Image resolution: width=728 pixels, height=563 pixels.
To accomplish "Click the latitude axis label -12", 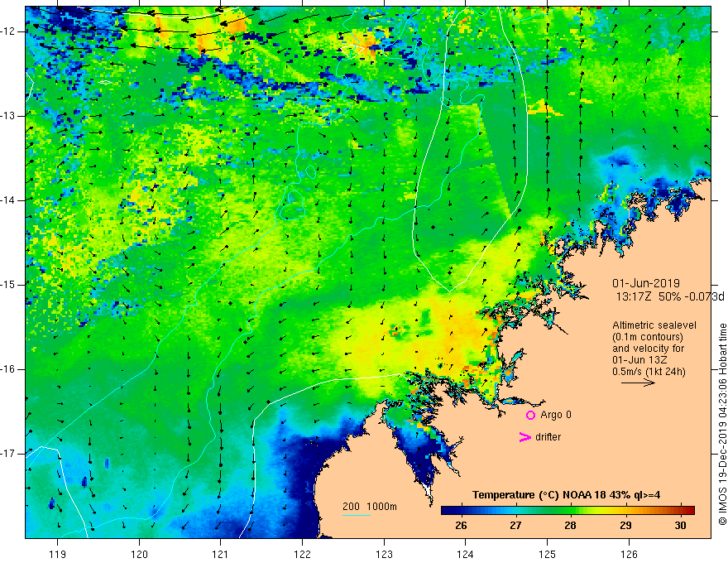I will tap(8, 31).
